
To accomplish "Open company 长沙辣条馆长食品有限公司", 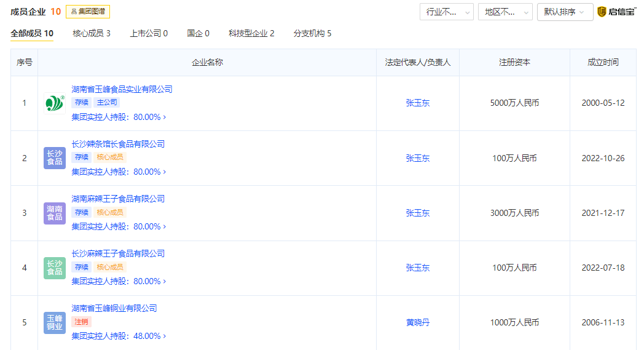I will pos(118,144).
